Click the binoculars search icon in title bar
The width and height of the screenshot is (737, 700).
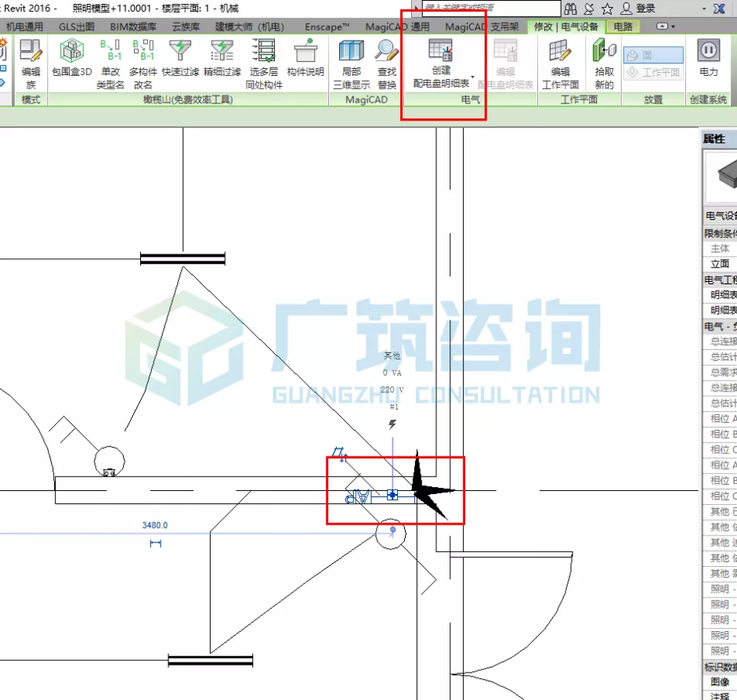tap(571, 9)
